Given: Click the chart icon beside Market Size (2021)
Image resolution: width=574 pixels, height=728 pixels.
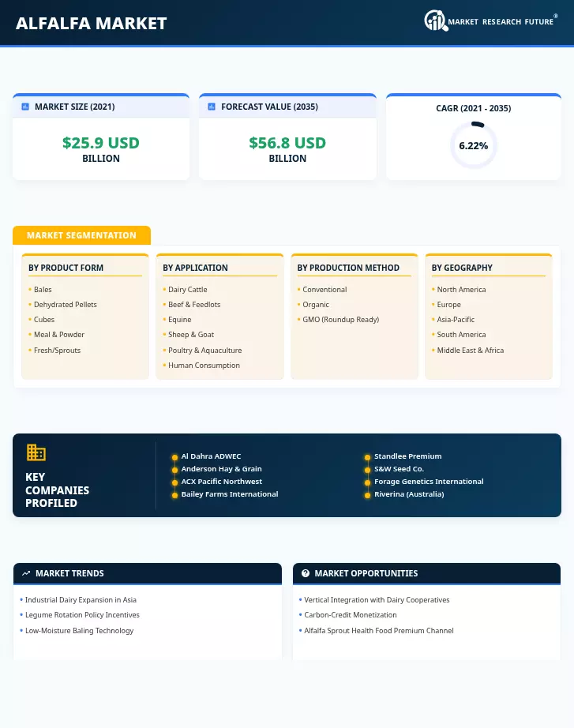Looking at the screenshot, I should click(x=25, y=107).
